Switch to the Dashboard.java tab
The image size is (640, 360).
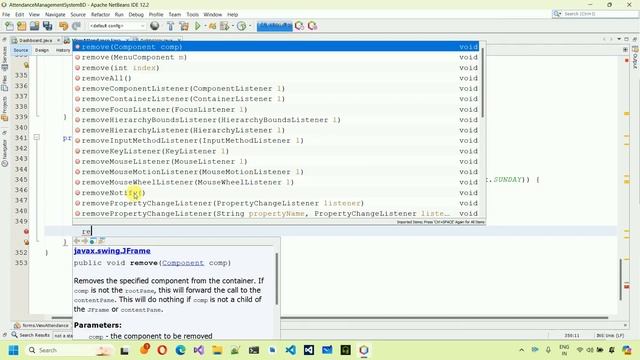click(36, 40)
